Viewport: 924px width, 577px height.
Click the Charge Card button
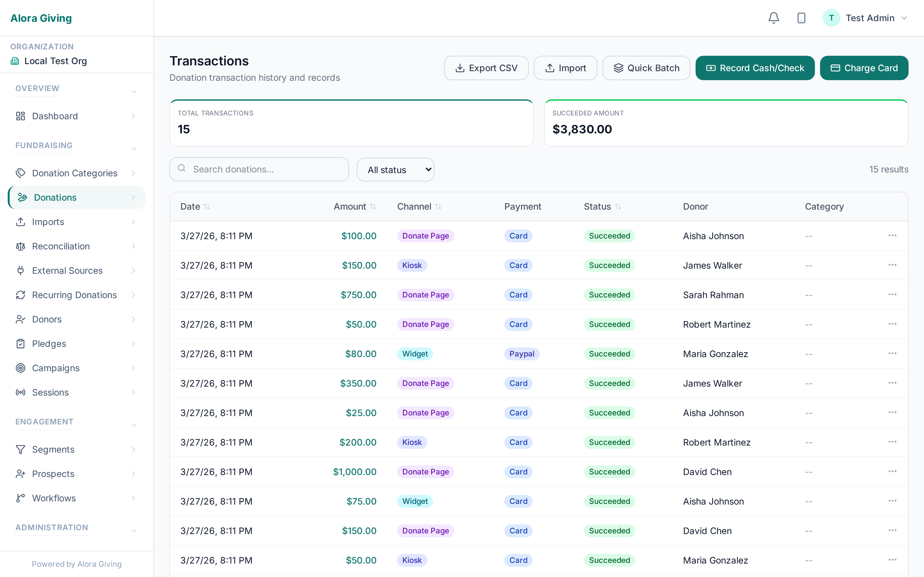click(x=864, y=68)
